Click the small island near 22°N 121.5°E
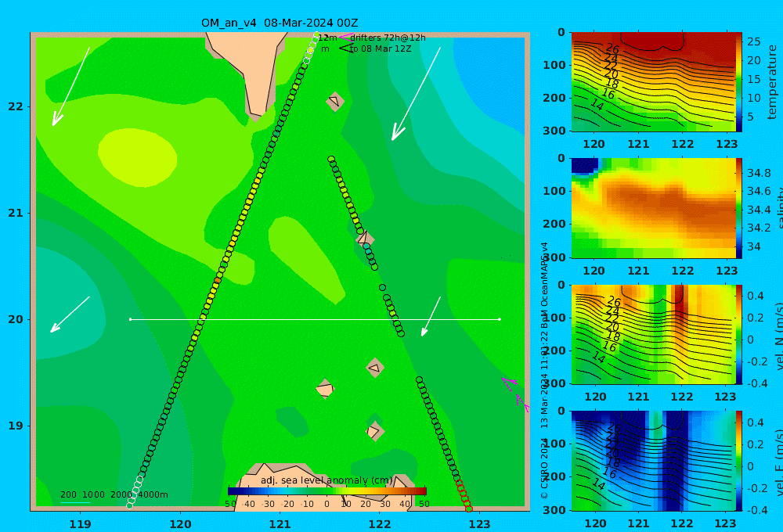783x532 pixels. click(x=334, y=101)
